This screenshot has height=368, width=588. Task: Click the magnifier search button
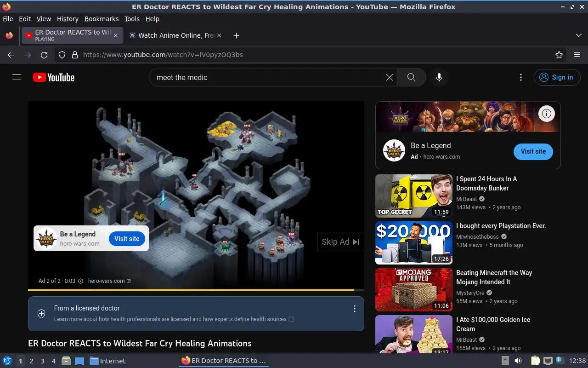click(411, 77)
